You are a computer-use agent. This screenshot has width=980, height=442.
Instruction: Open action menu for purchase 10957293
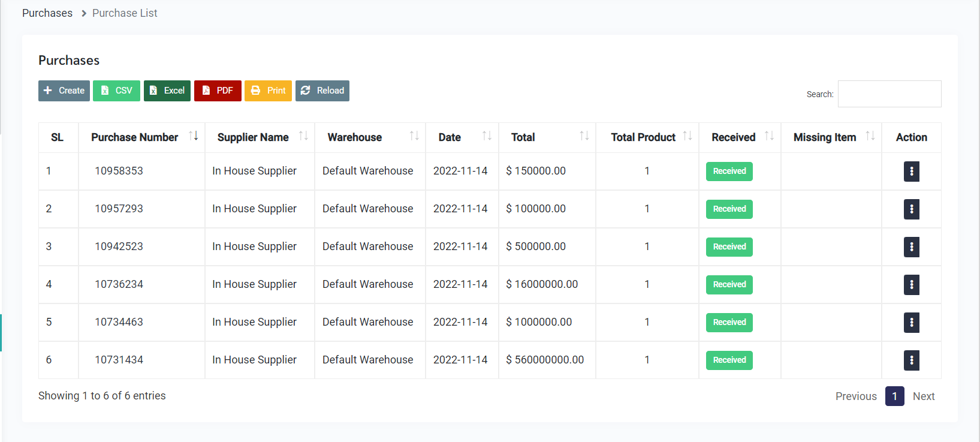911,209
